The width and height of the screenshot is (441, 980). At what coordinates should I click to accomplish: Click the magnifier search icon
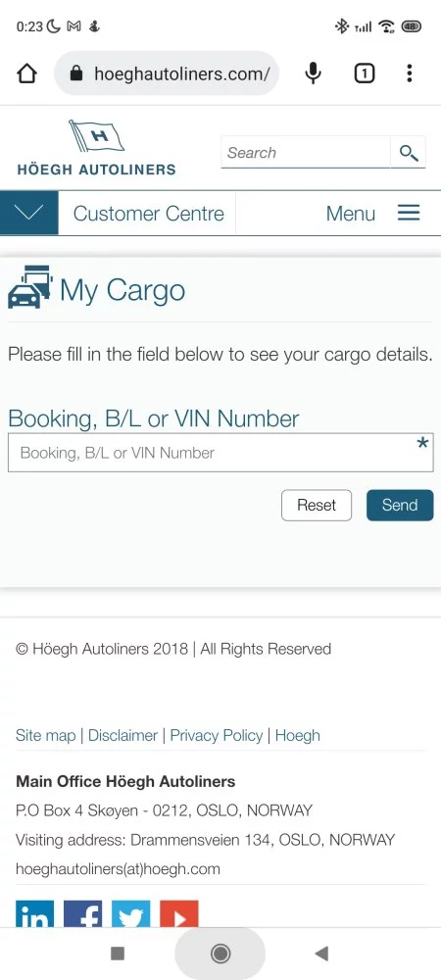(409, 153)
